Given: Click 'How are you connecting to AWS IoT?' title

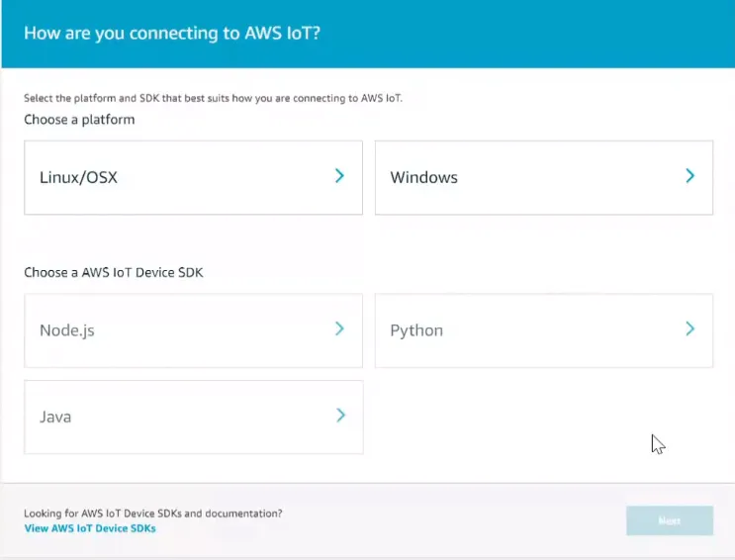Looking at the screenshot, I should tap(172, 34).
